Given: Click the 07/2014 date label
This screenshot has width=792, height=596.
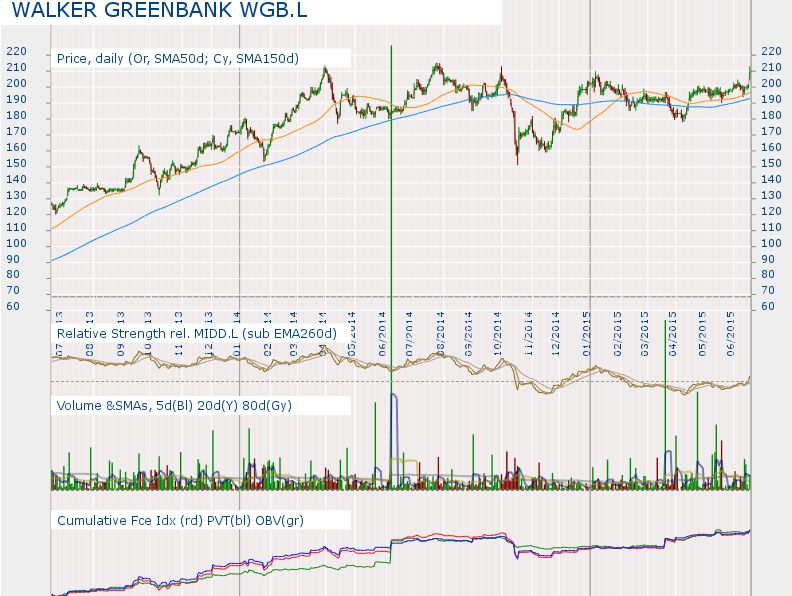Looking at the screenshot, I should (409, 334).
